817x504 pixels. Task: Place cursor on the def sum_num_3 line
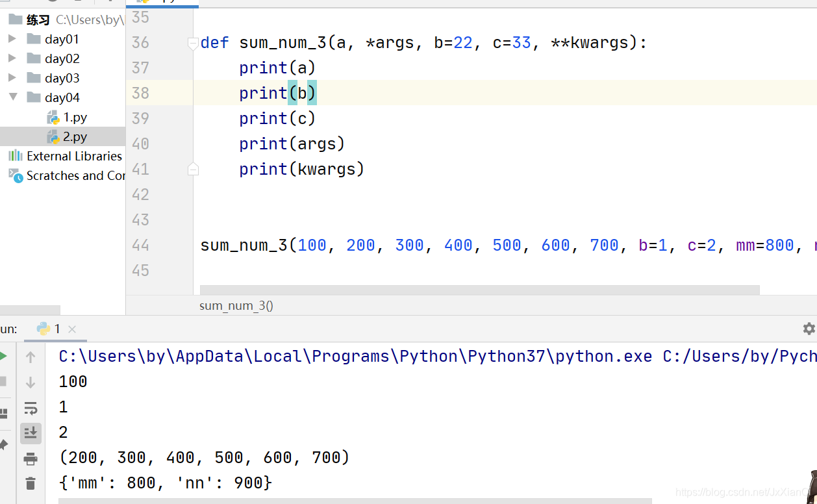coord(423,43)
